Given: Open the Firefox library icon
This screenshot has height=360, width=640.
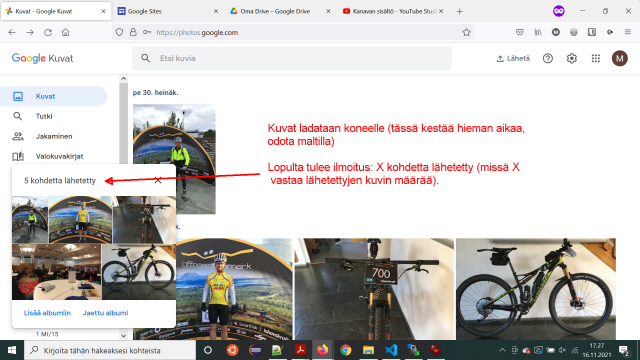Looking at the screenshot, I should pos(538,32).
